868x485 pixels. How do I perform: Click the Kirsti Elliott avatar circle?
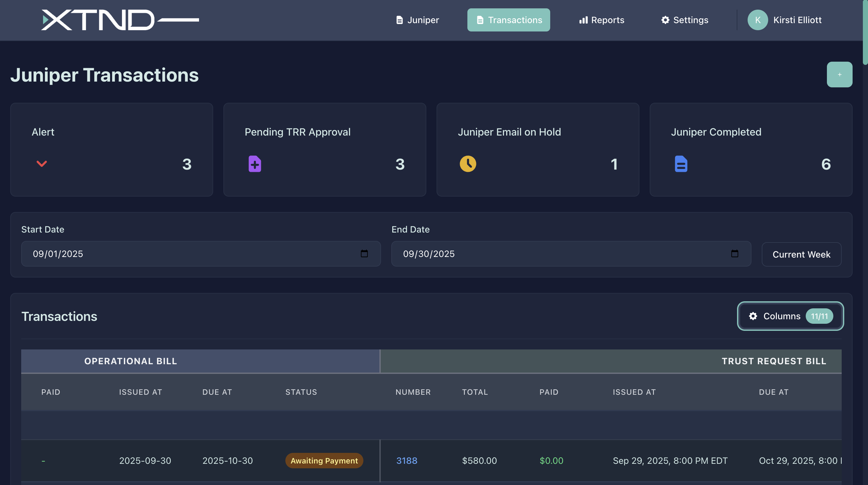(x=758, y=20)
